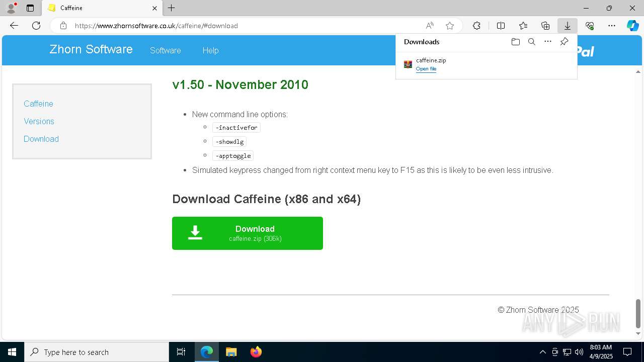Select the Caffeine browser tab
The height and width of the screenshot is (362, 644).
[102, 8]
